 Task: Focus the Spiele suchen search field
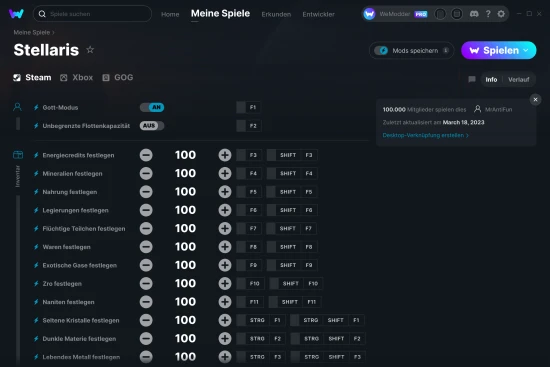tap(92, 14)
